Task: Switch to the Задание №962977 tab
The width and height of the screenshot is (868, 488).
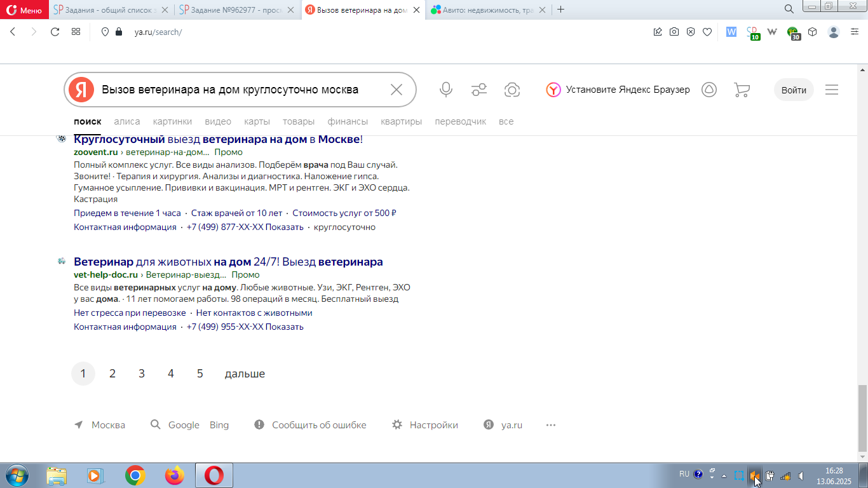Action: pos(236,10)
